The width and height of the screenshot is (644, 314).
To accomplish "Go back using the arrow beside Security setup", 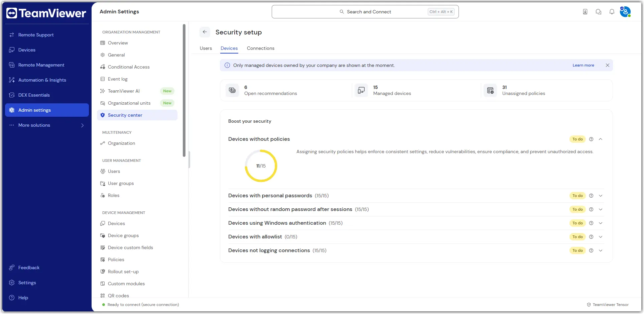I will (205, 32).
